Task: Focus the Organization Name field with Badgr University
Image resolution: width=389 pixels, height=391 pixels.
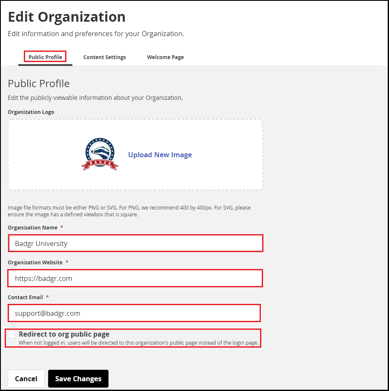Action: [x=136, y=243]
